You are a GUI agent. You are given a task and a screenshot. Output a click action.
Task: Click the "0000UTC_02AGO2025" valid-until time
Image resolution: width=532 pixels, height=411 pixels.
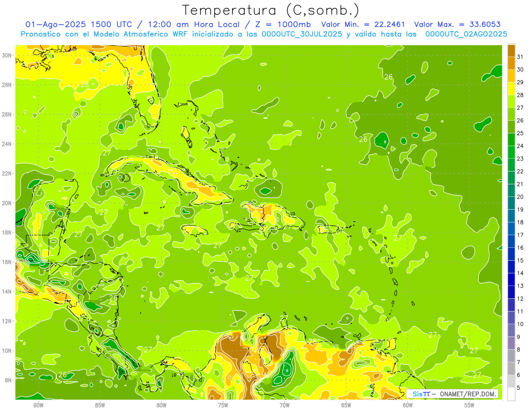(466, 34)
